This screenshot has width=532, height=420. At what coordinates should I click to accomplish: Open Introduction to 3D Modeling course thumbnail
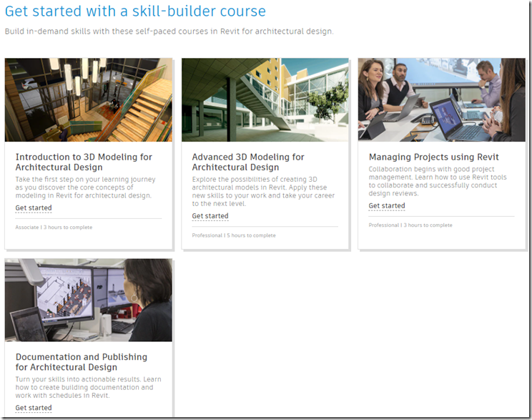[x=89, y=100]
